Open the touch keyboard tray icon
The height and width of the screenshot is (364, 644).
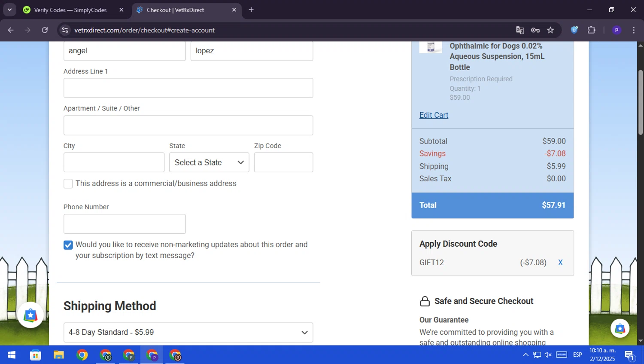coord(562,355)
